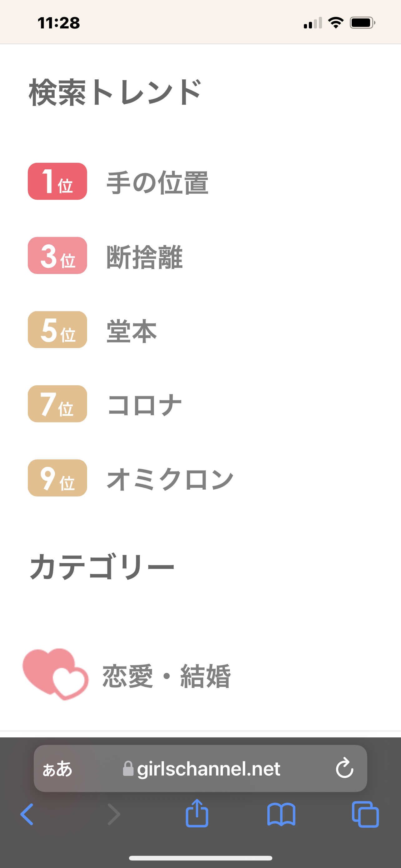The image size is (401, 868).
Task: Open the 断捨離 trending search
Action: click(x=145, y=256)
